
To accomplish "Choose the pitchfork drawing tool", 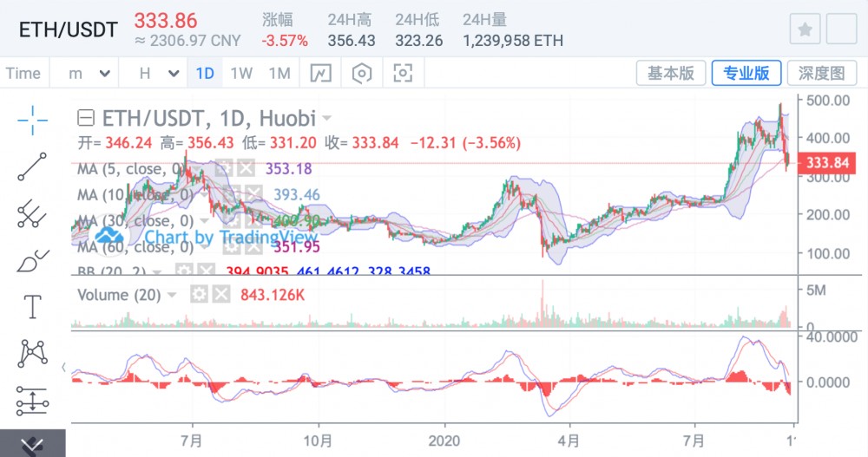I will click(x=33, y=212).
